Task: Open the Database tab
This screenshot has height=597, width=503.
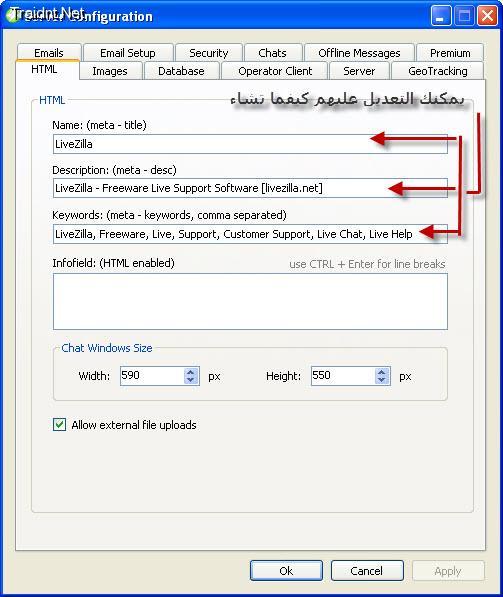Action: click(x=181, y=71)
